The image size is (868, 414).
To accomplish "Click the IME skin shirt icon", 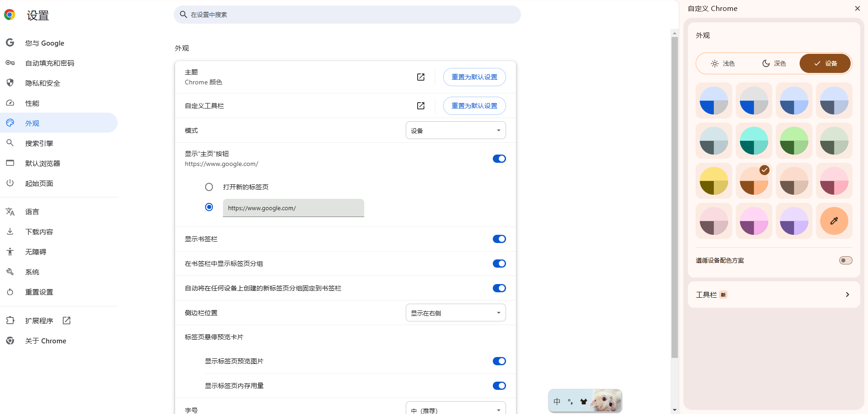I will point(584,402).
